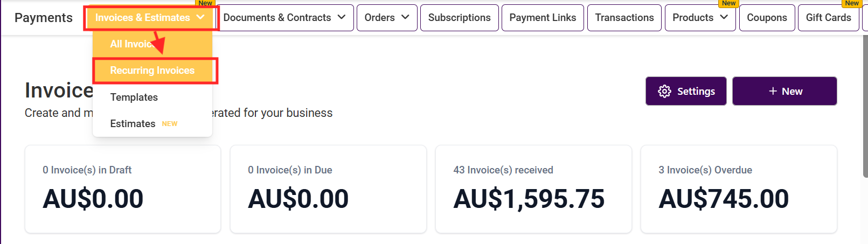Click the Invoices in Draft summary card
The height and width of the screenshot is (244, 868).
[123, 189]
